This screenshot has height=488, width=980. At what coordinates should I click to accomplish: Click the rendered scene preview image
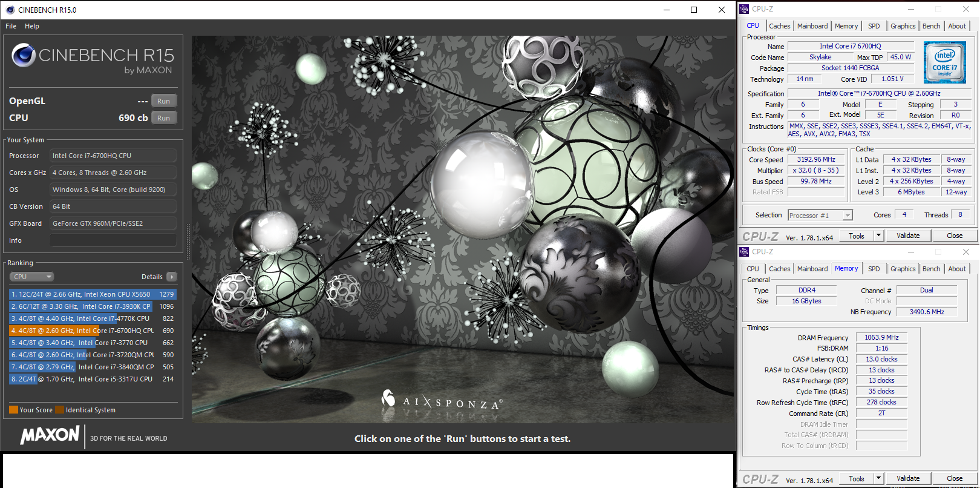(x=462, y=229)
